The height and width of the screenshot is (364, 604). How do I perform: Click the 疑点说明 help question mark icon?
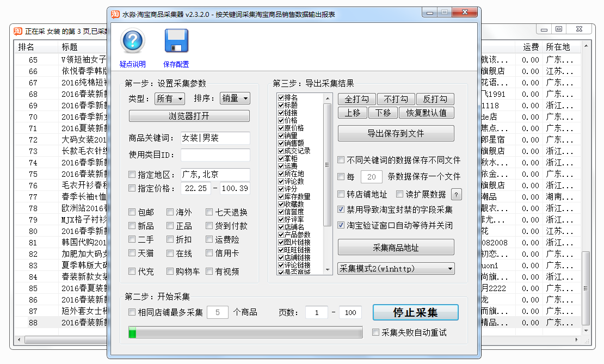[133, 41]
